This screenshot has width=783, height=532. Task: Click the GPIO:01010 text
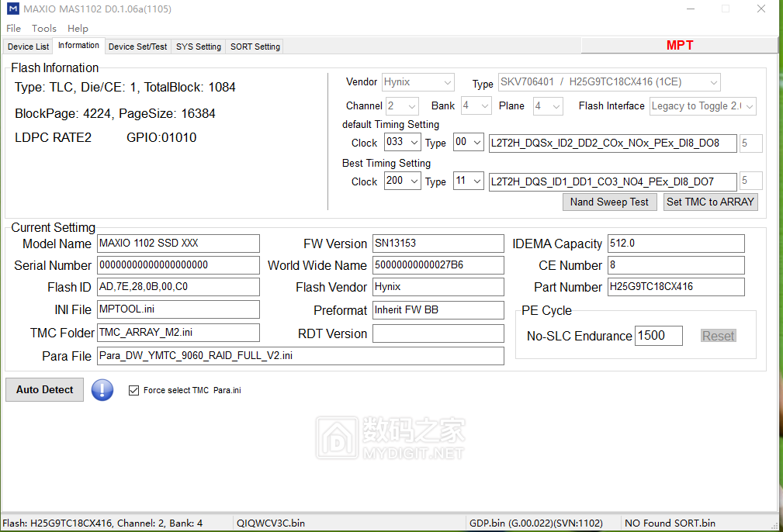tap(161, 138)
